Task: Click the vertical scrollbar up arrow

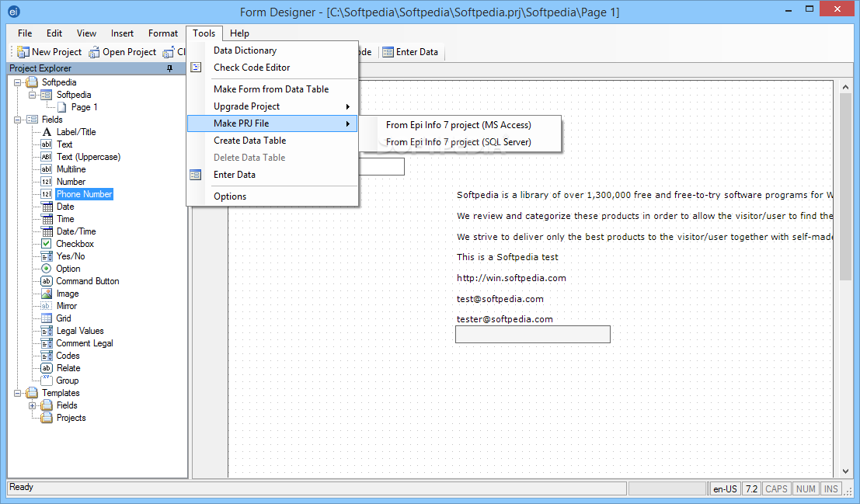Action: pyautogui.click(x=845, y=87)
